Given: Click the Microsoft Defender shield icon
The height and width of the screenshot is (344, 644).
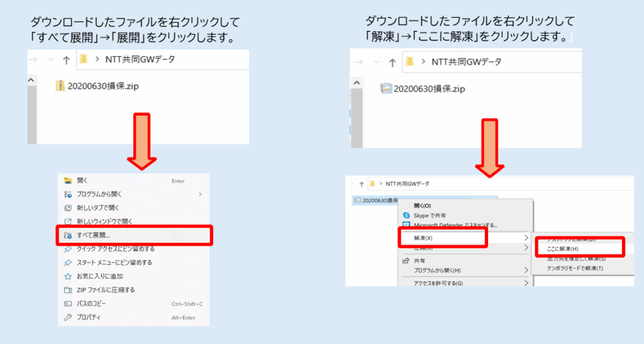Looking at the screenshot, I should click(406, 225).
